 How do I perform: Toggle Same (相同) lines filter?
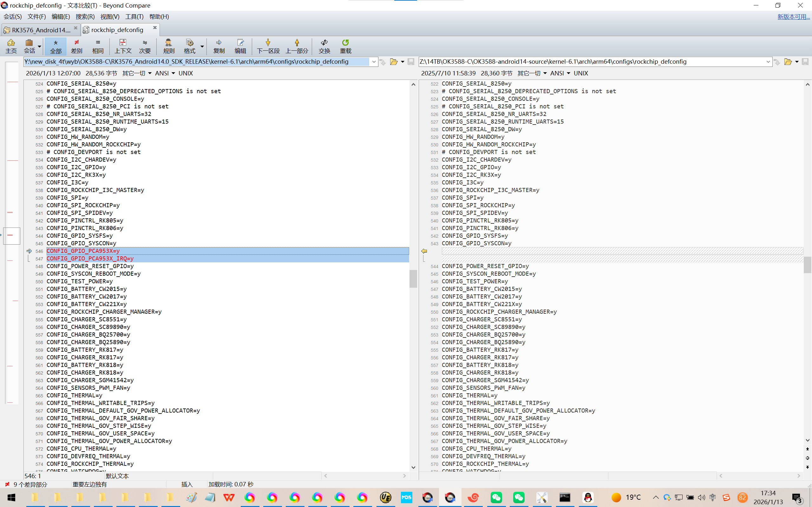coord(98,46)
